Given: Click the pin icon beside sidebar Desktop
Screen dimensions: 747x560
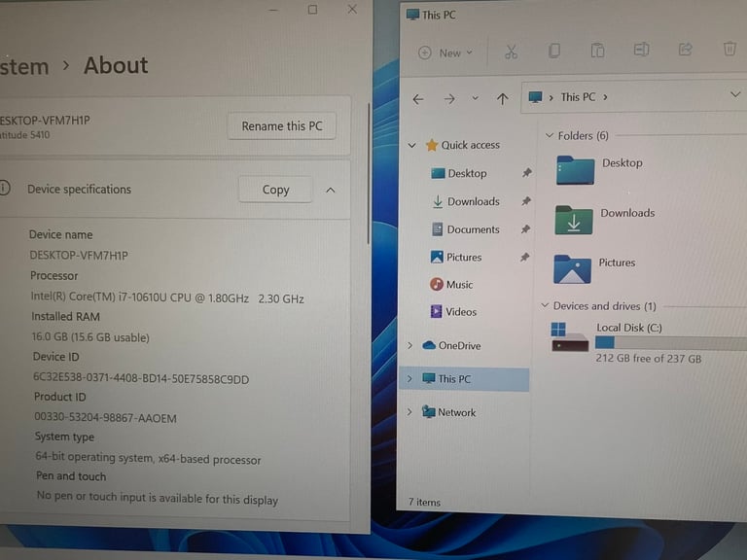Looking at the screenshot, I should (526, 173).
